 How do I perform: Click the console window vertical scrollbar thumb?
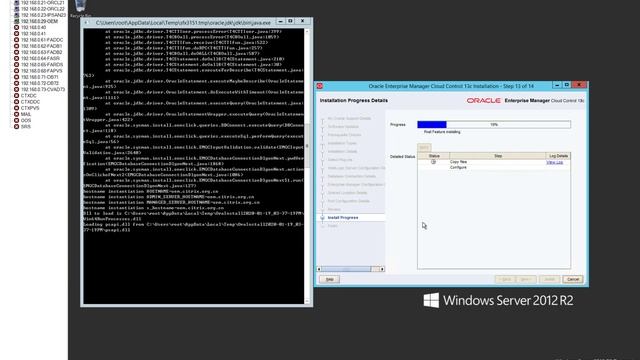coord(307,146)
